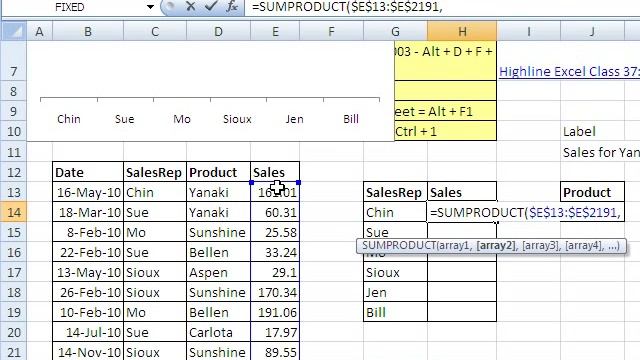Click the Sales header in column E
Viewport: 640px width, 360px height.
[275, 172]
